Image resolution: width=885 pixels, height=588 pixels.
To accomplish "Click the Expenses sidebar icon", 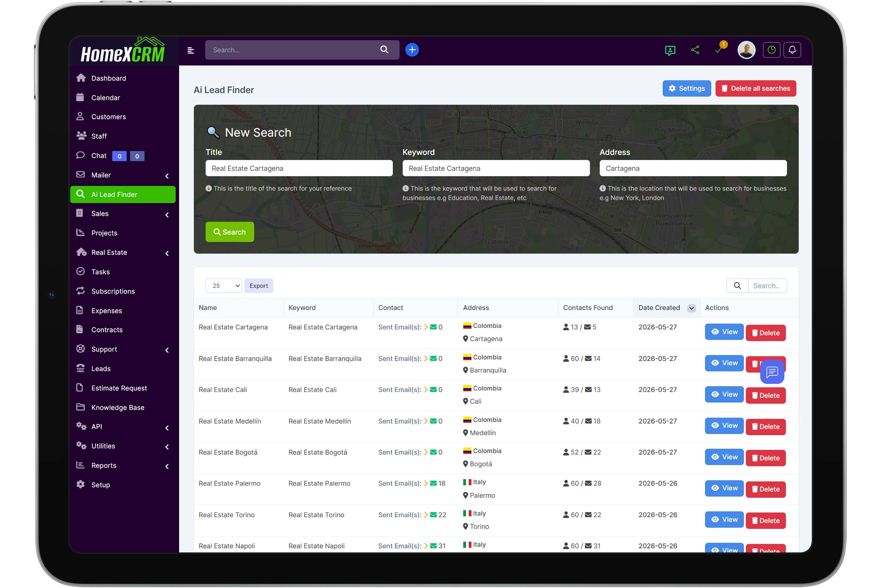I will (x=80, y=310).
